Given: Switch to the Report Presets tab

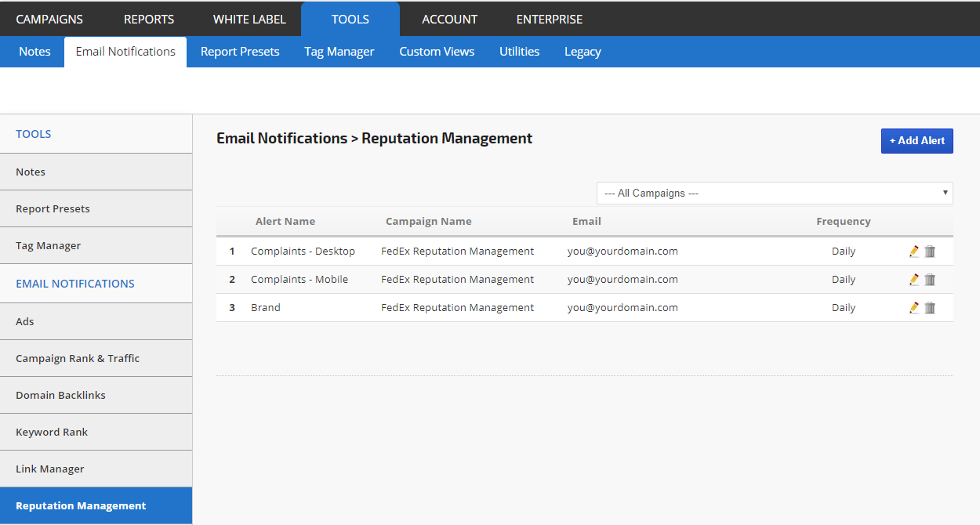Looking at the screenshot, I should (240, 52).
